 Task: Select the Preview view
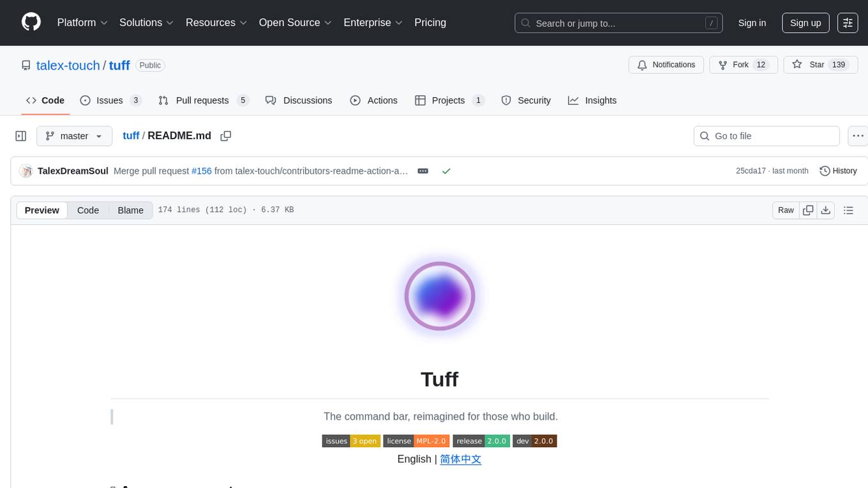pos(42,210)
